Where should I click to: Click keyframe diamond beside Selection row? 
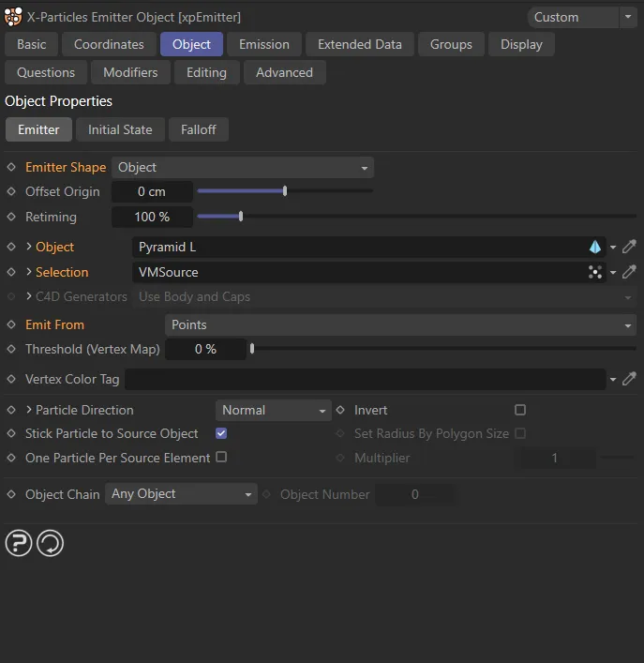pos(11,272)
